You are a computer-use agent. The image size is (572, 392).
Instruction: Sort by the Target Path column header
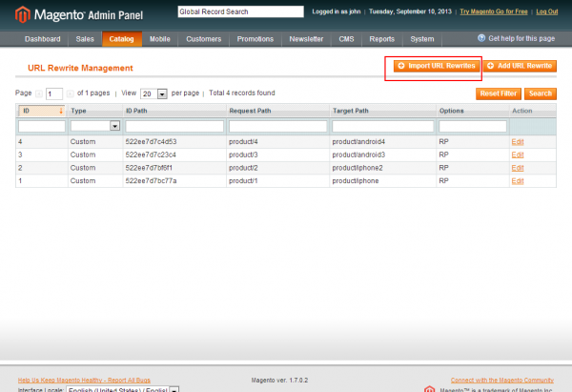point(350,111)
